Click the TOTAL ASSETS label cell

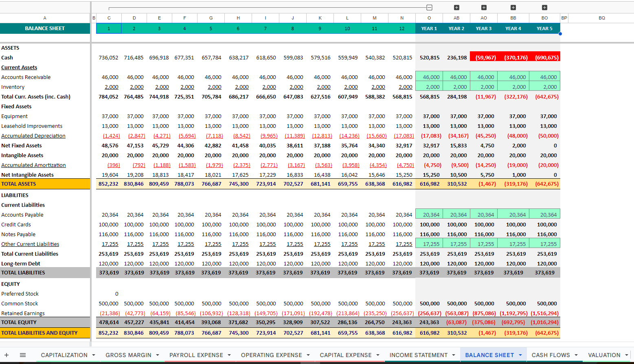45,184
